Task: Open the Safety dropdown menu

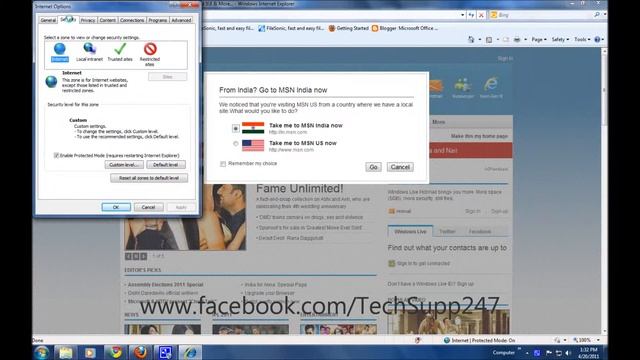Action: [x=560, y=40]
